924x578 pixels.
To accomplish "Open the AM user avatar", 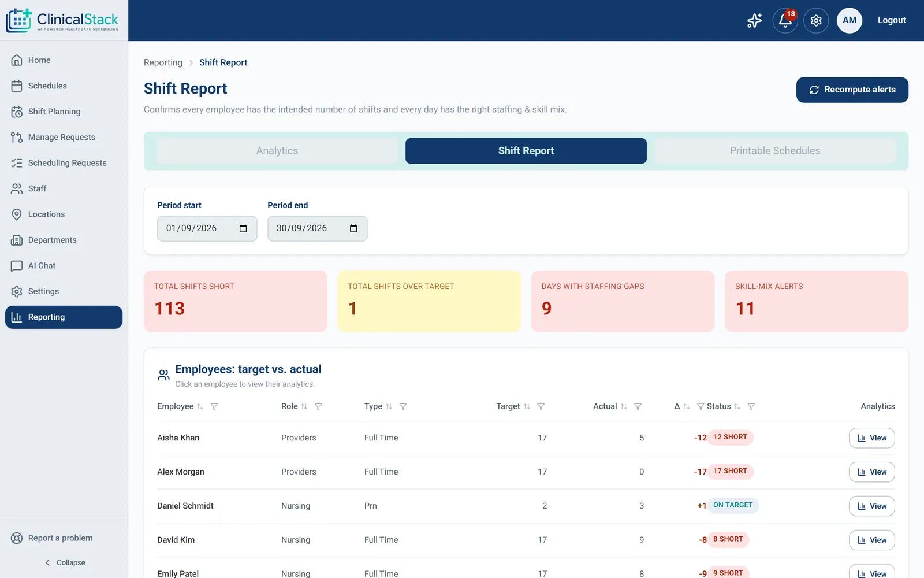I will [849, 21].
